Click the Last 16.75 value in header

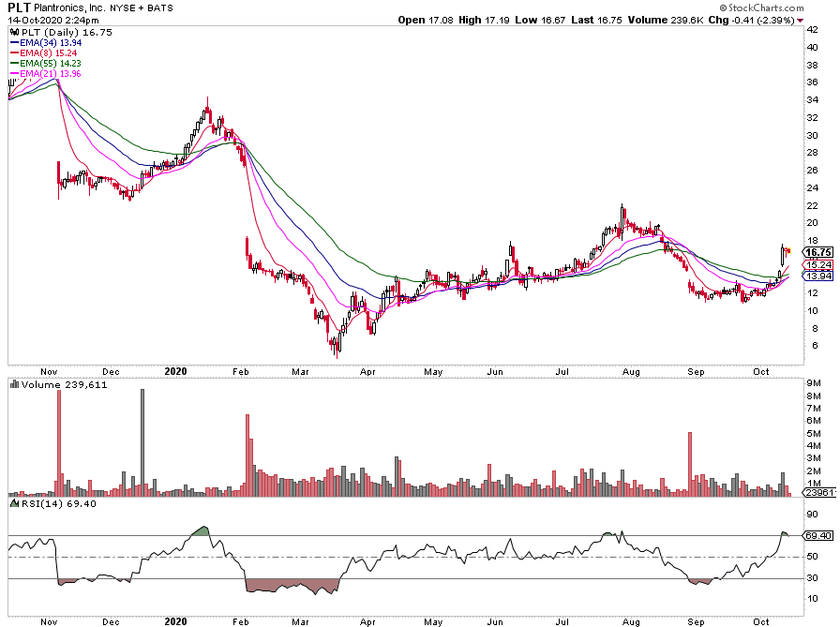pos(596,20)
